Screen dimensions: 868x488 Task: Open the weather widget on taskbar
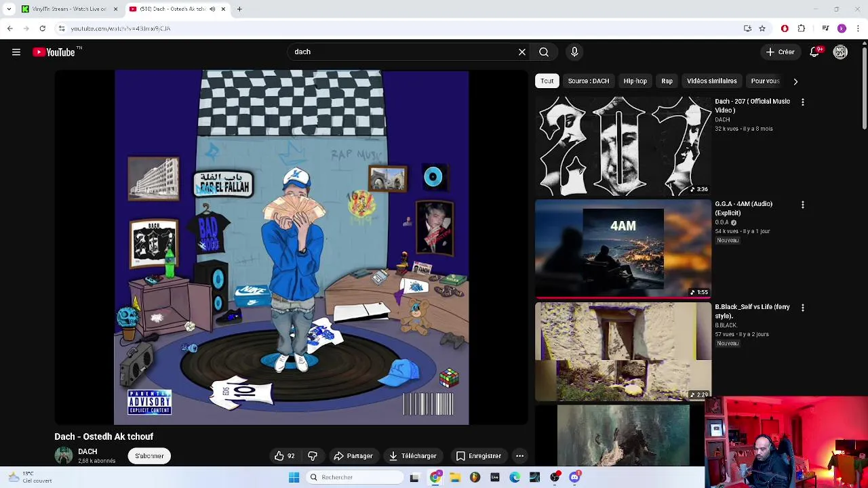(28, 477)
